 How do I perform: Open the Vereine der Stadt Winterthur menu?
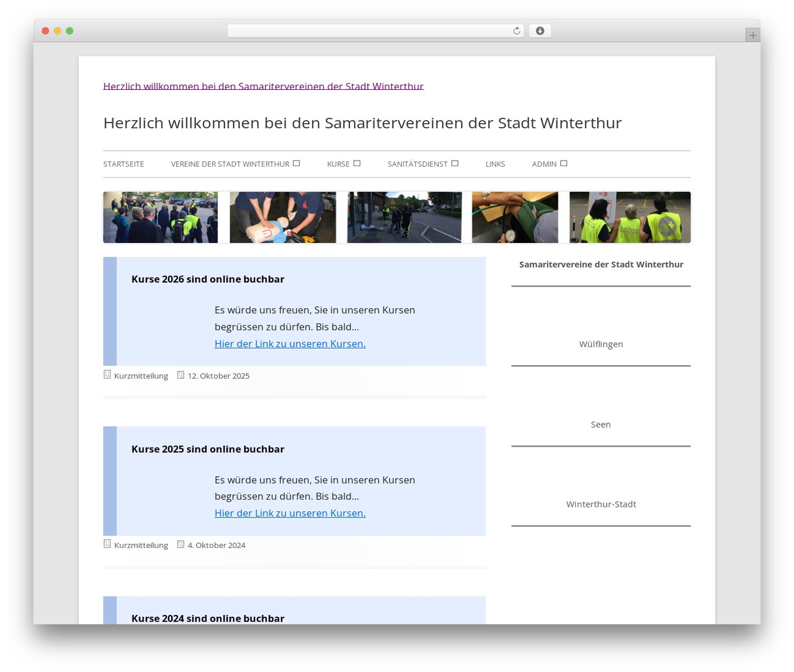[230, 164]
